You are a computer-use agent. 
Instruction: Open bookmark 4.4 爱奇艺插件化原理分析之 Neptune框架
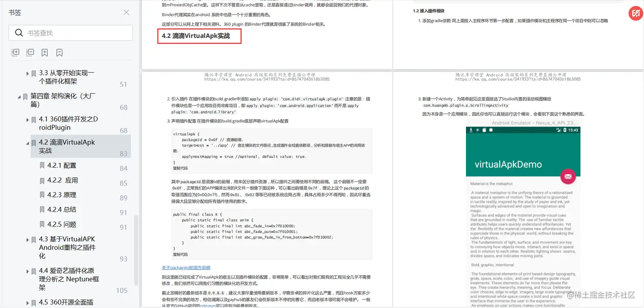click(69, 279)
